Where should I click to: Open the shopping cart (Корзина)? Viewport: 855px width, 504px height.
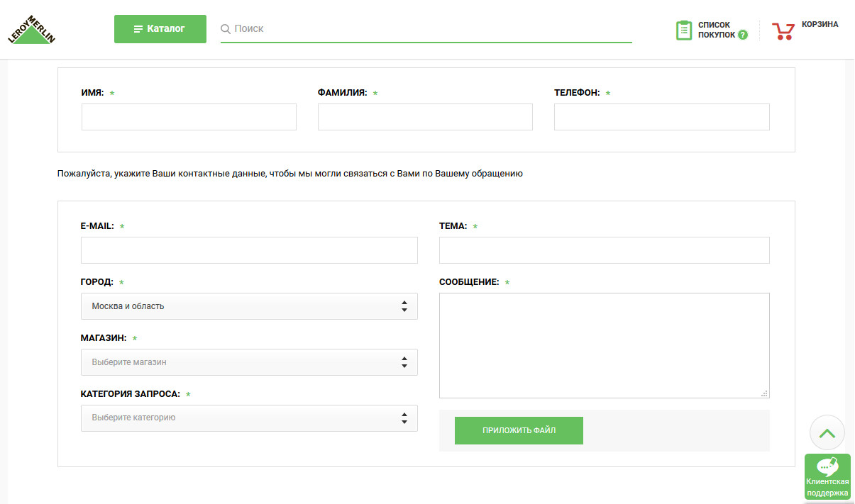click(783, 30)
